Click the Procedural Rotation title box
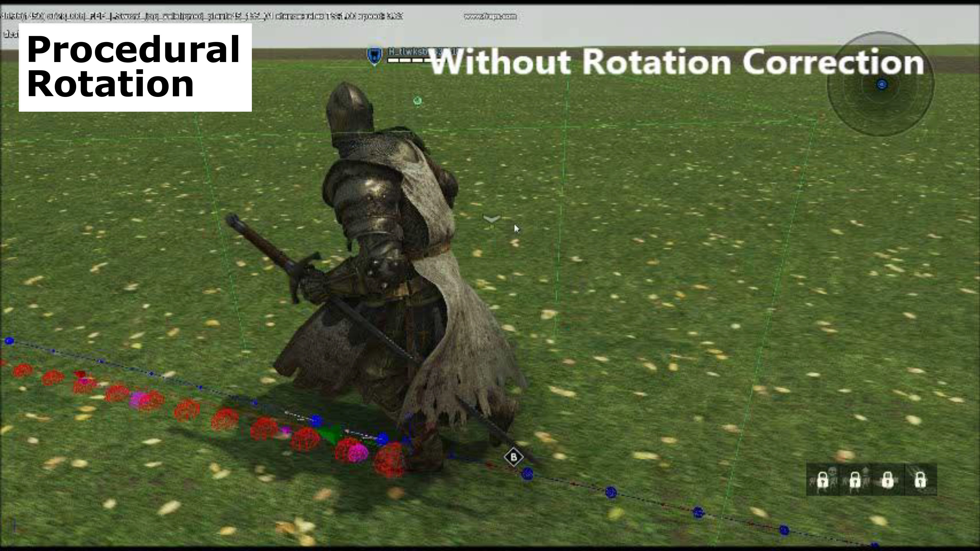Screen dimensions: 980x551 (135, 67)
